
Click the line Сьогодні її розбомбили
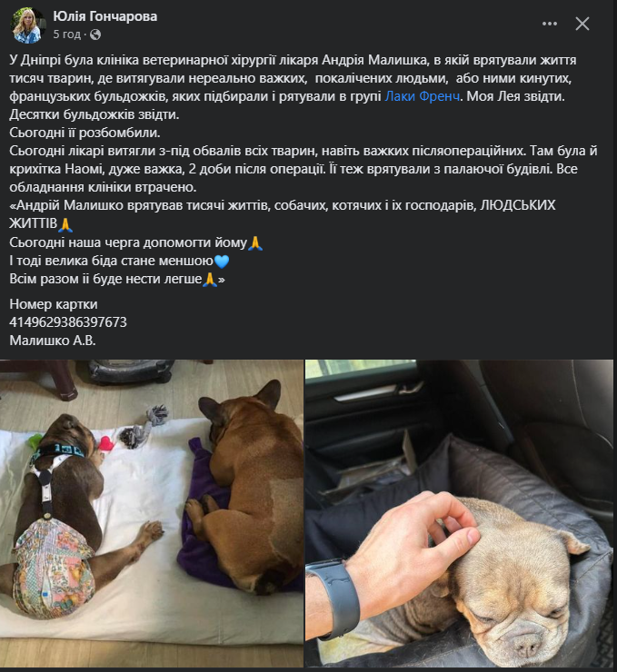[x=85, y=133]
